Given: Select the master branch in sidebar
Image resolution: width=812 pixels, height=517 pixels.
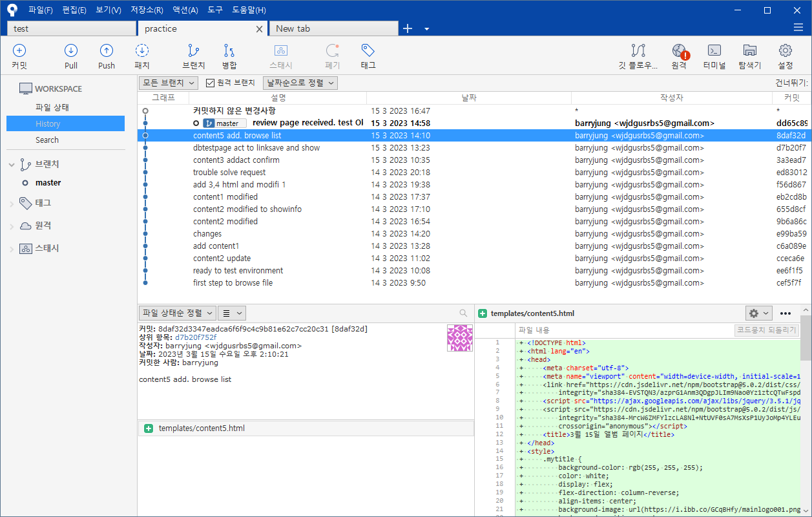Looking at the screenshot, I should point(48,183).
